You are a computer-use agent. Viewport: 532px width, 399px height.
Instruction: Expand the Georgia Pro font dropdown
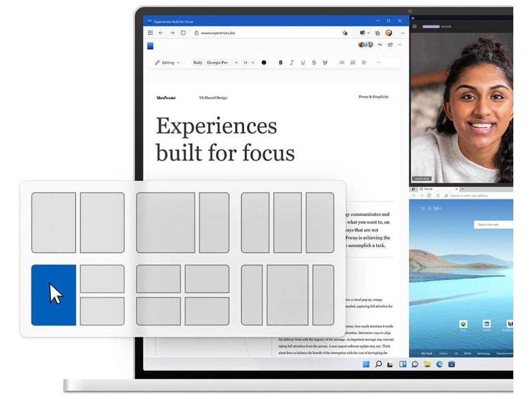(222, 62)
